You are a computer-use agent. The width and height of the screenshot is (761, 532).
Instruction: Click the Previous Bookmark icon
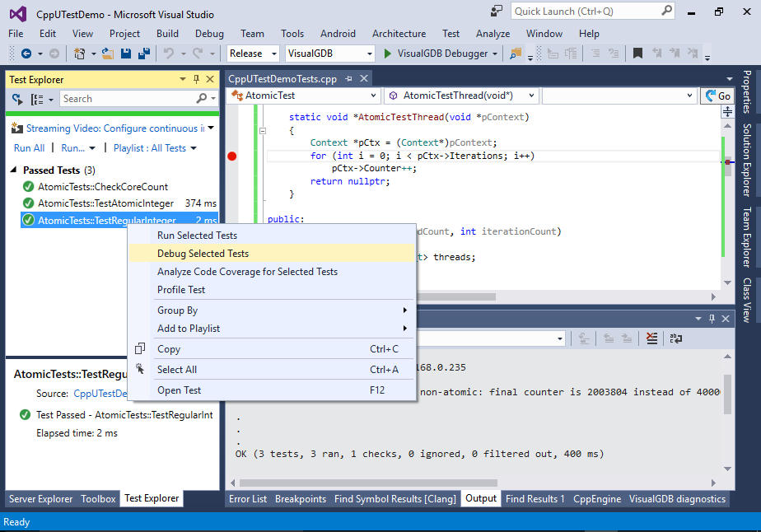tap(656, 54)
